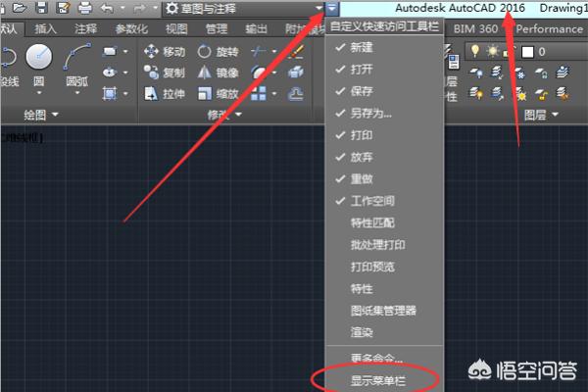Switch to the 输出 ribbon tab
The width and height of the screenshot is (588, 392).
256,28
